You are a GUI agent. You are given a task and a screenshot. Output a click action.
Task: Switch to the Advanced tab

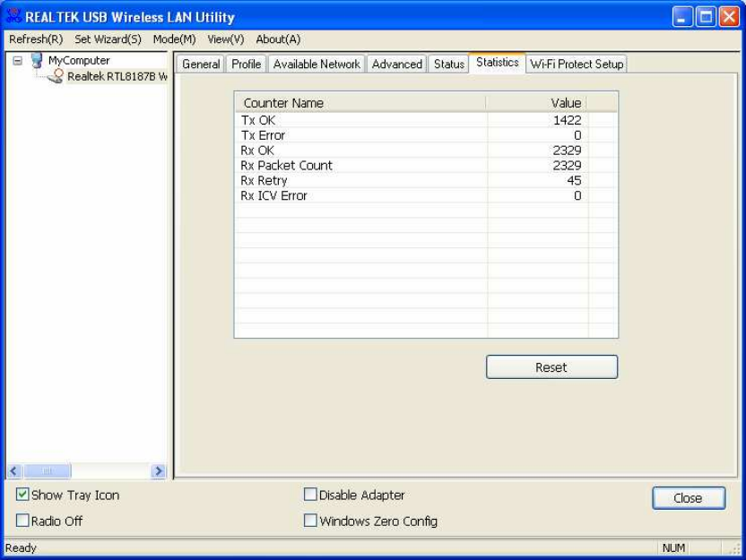click(397, 65)
